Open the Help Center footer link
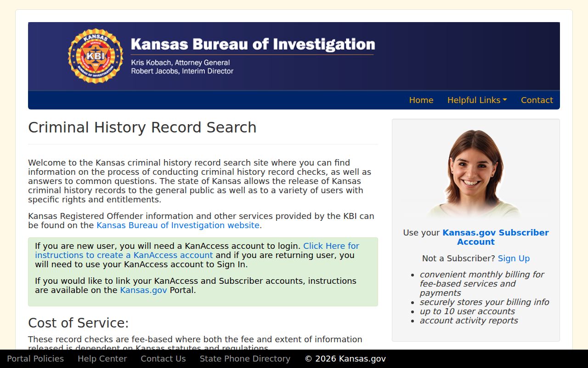The height and width of the screenshot is (368, 588). (x=102, y=359)
